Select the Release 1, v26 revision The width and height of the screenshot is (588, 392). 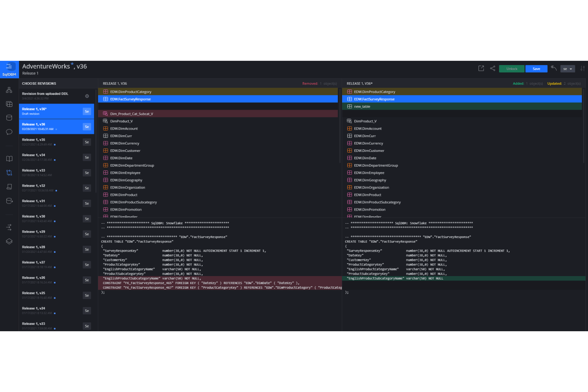point(56,280)
